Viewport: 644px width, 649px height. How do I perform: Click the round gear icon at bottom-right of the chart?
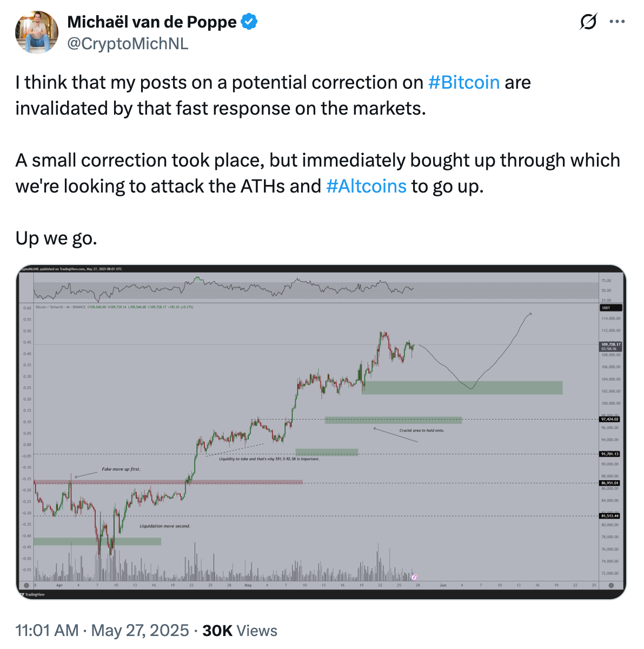click(x=611, y=585)
